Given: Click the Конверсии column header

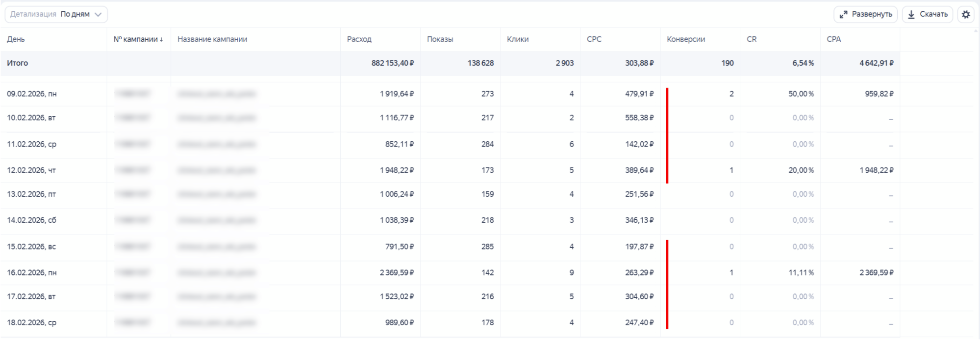Looking at the screenshot, I should (x=686, y=39).
